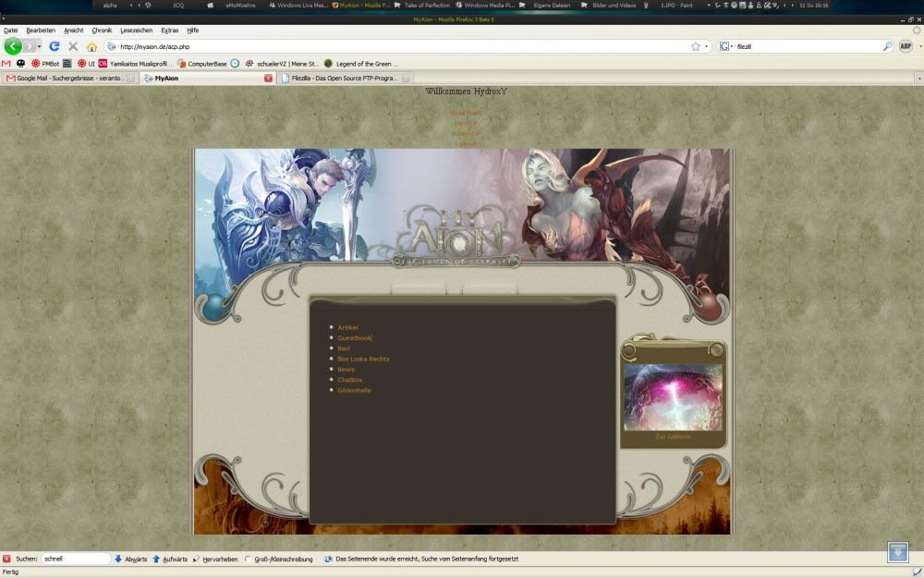
Task: Click the Stop loading X icon
Action: [73, 46]
